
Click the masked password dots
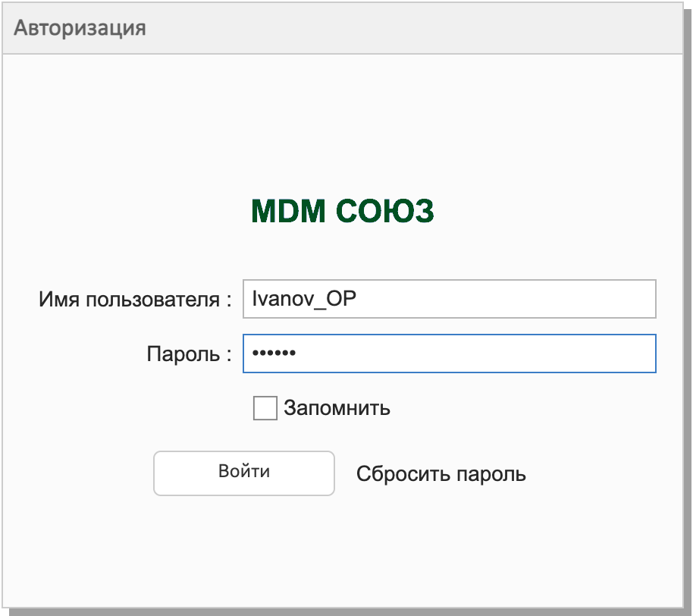(274, 354)
